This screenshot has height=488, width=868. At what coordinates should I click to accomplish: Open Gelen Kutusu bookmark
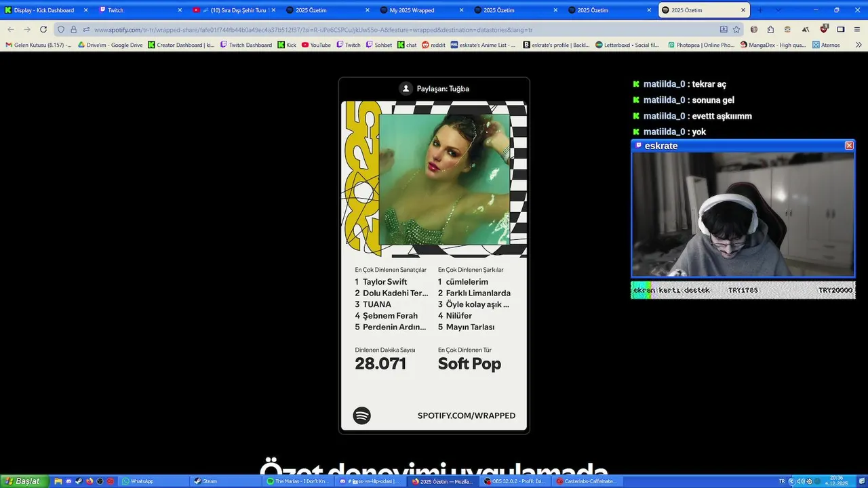point(39,45)
